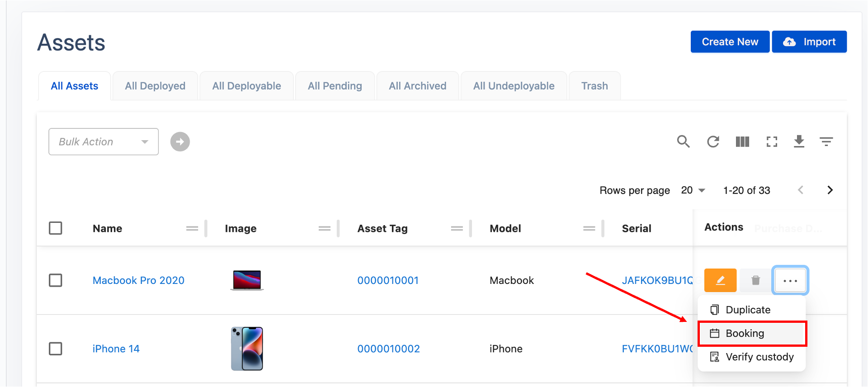Open the iPhone 14 asset link
The image size is (868, 387).
[x=116, y=349]
